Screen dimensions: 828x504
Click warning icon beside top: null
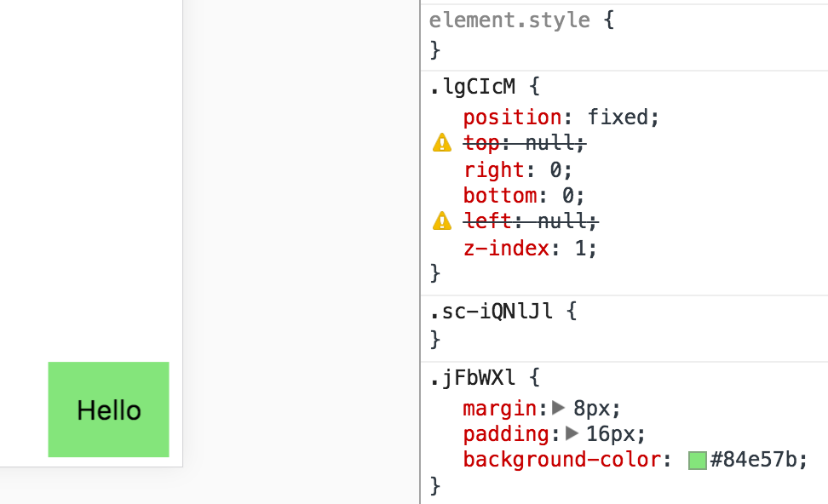click(442, 143)
